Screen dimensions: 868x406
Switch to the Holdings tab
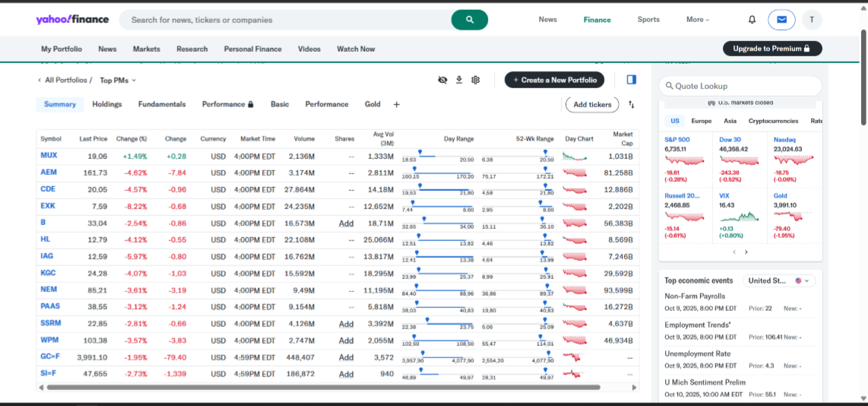pyautogui.click(x=107, y=104)
